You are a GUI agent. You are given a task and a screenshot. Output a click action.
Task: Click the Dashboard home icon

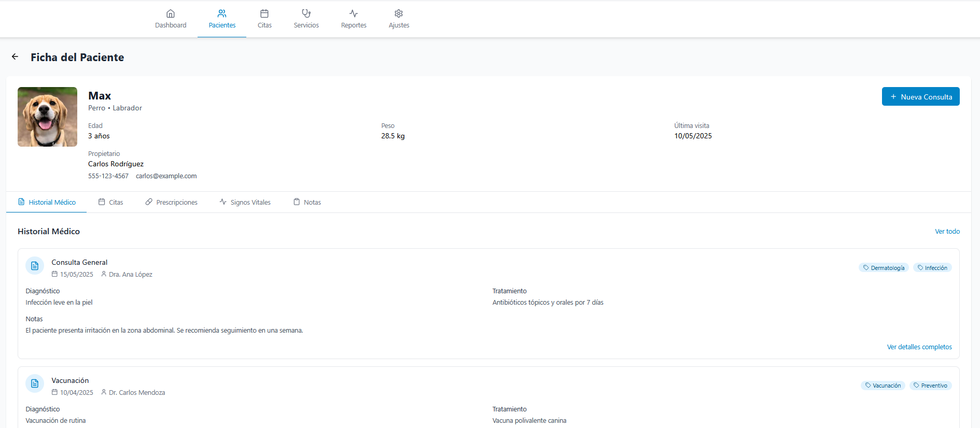point(171,13)
